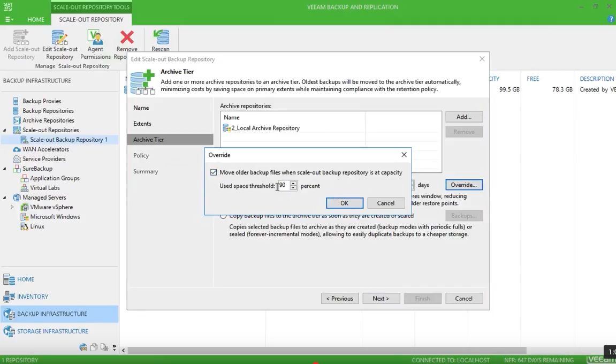Select VMware vSphere tree node
The width and height of the screenshot is (616, 364).
point(51,207)
